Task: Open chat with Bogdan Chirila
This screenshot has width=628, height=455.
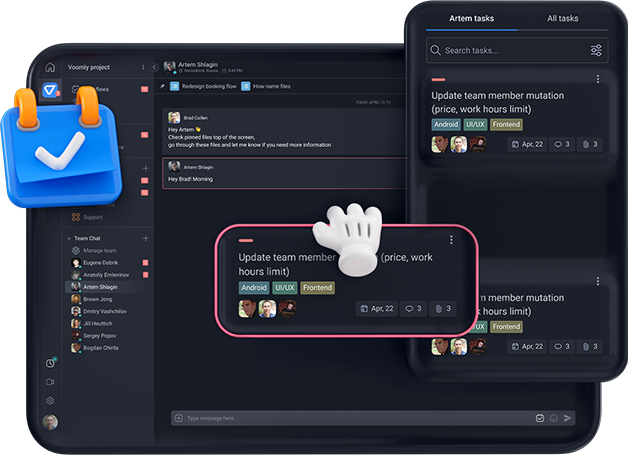Action: click(x=95, y=348)
